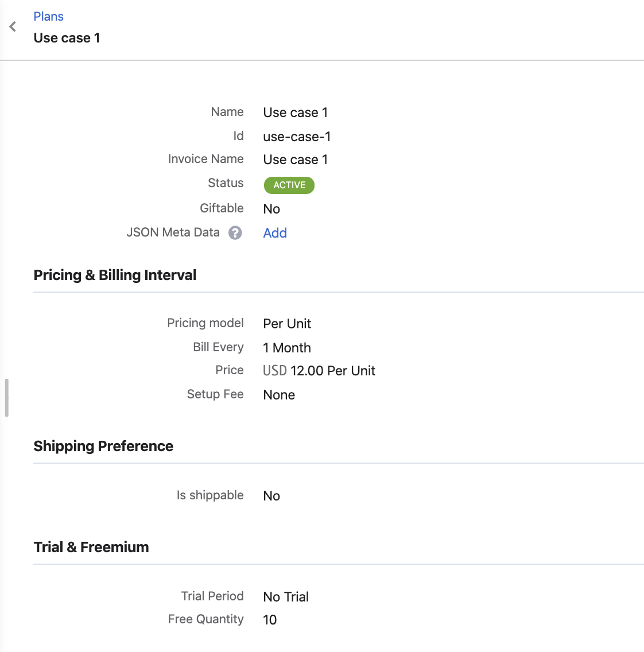Click the Is shippable No value
644x652 pixels.
(271, 496)
